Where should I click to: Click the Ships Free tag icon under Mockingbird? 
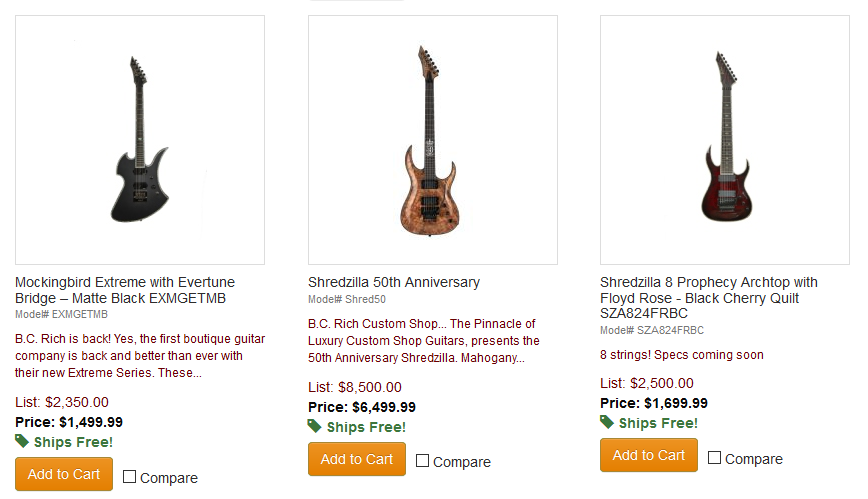pyautogui.click(x=22, y=441)
